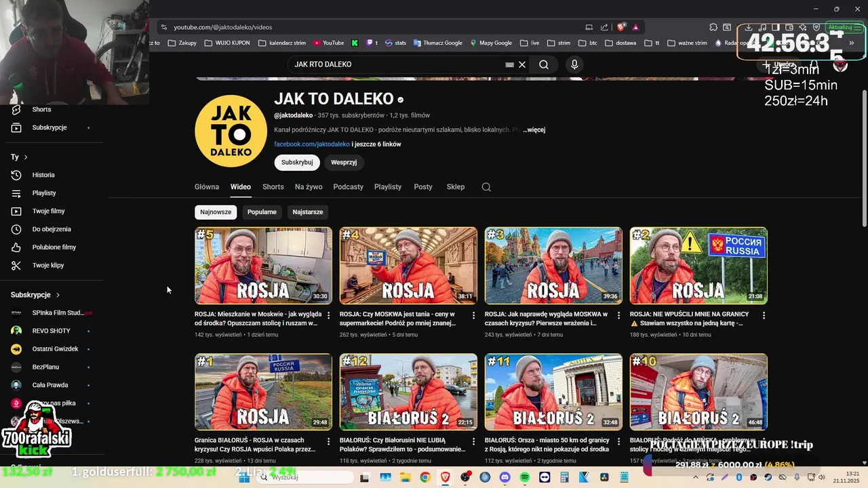Click the ROSJA #5 video thumbnail

(263, 266)
